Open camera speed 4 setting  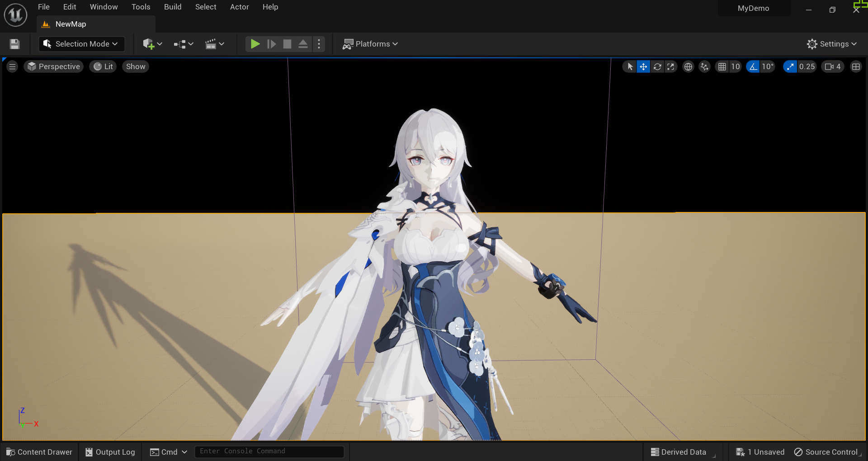(832, 66)
